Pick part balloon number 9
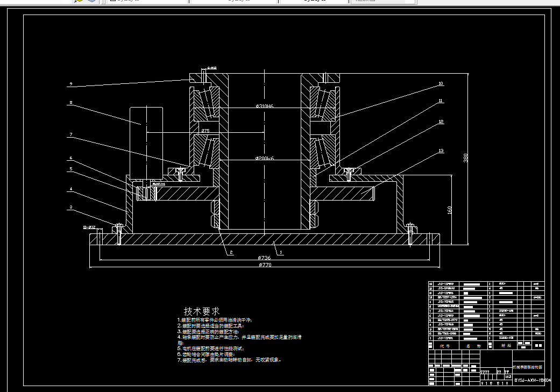 [70, 84]
